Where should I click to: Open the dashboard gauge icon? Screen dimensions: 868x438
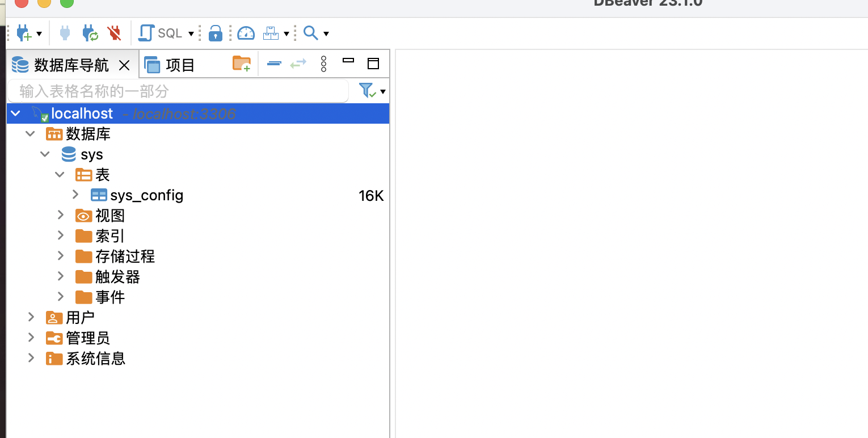[246, 33]
